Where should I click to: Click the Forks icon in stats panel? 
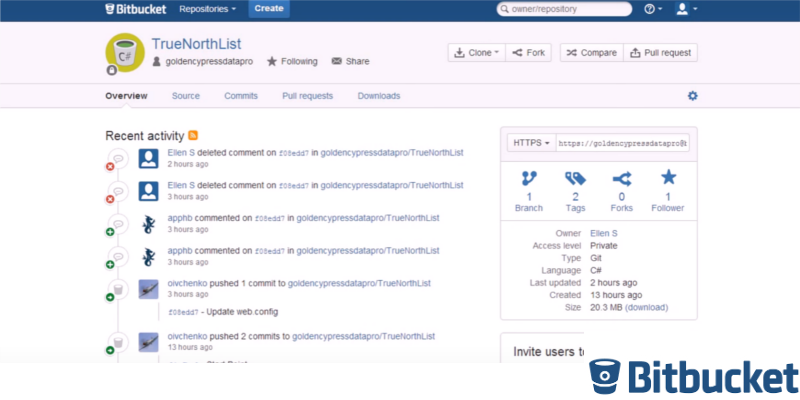tap(621, 179)
